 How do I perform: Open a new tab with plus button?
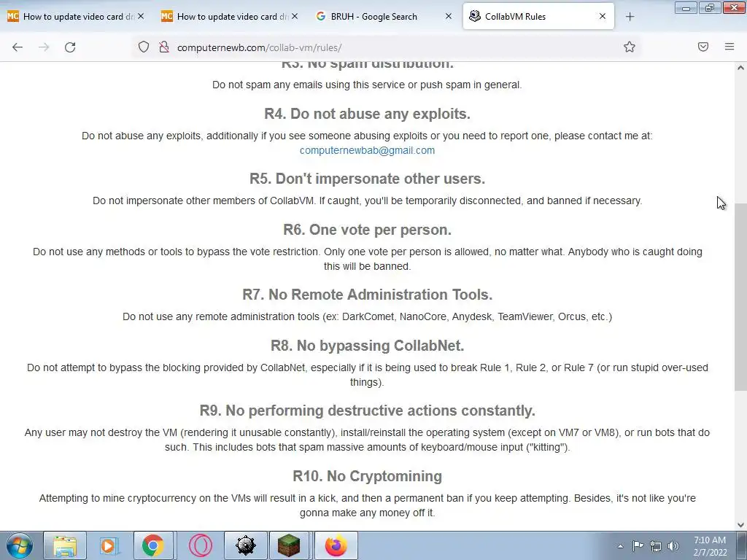pyautogui.click(x=630, y=17)
